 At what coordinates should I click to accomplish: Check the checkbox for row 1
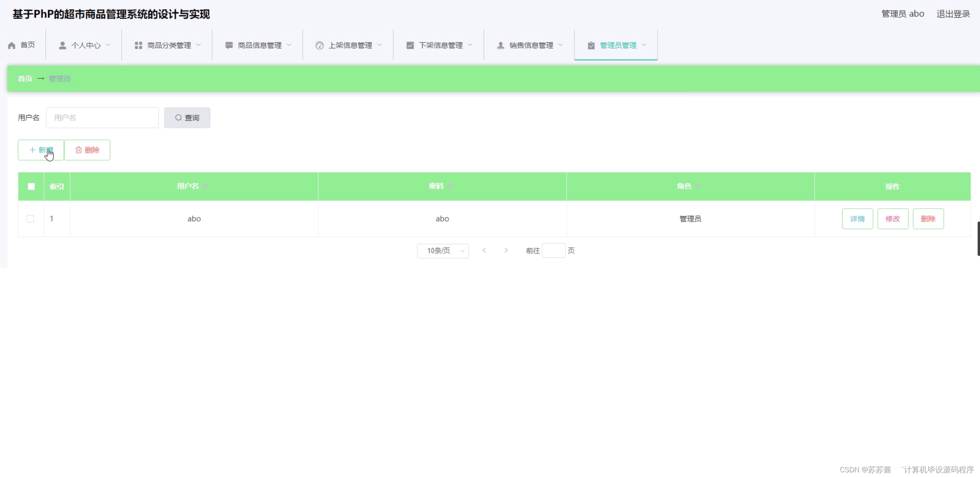tap(30, 219)
